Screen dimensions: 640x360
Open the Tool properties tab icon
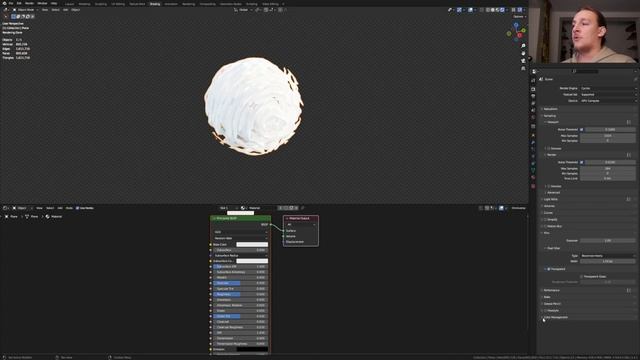coord(533,80)
